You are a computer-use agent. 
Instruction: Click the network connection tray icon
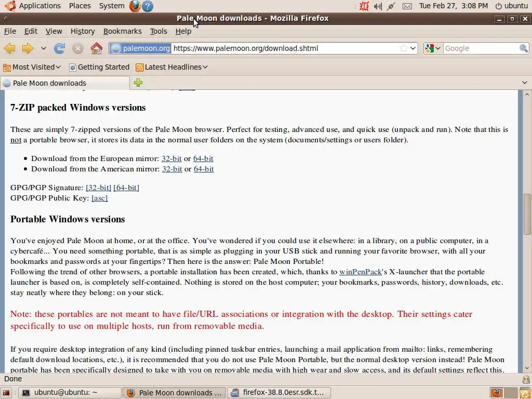391,6
